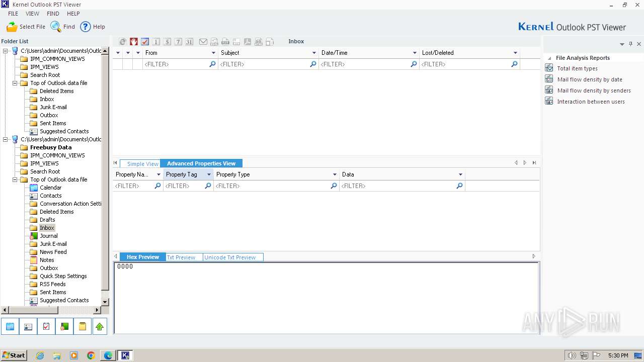Open Total item types report
This screenshot has width=644, height=362.
[x=577, y=68]
